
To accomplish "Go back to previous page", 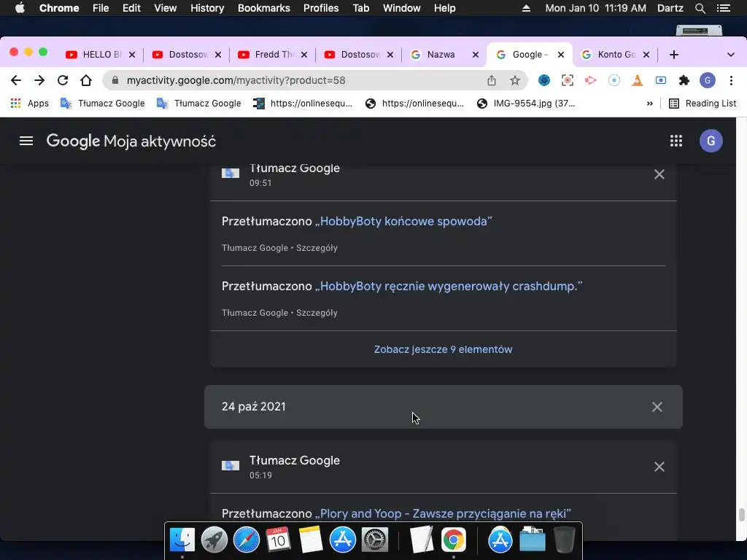I will point(16,80).
